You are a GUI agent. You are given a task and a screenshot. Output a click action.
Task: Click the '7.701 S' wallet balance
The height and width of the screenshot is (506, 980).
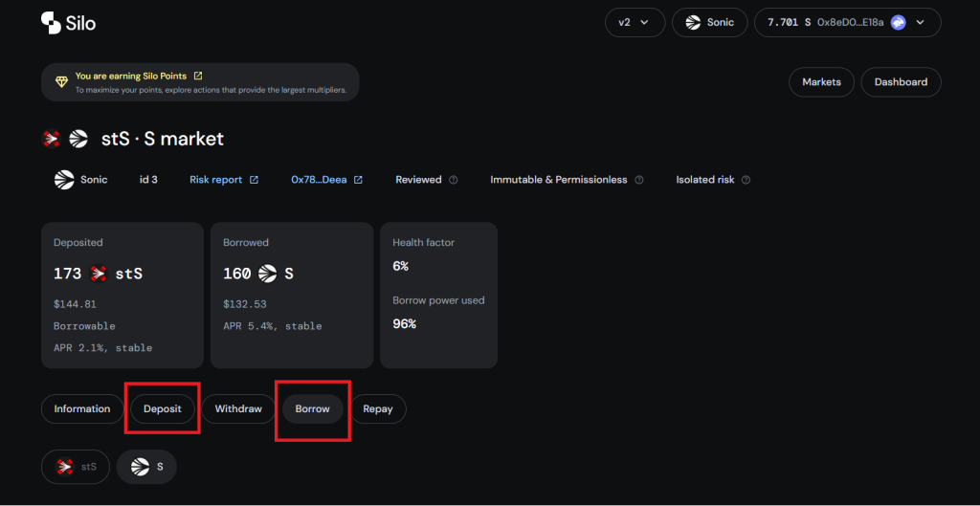click(790, 23)
